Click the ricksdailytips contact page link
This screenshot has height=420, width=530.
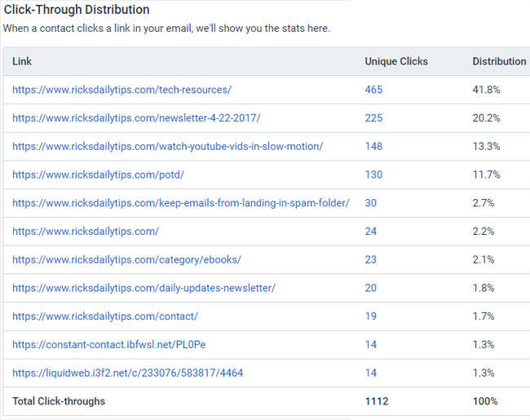[105, 316]
